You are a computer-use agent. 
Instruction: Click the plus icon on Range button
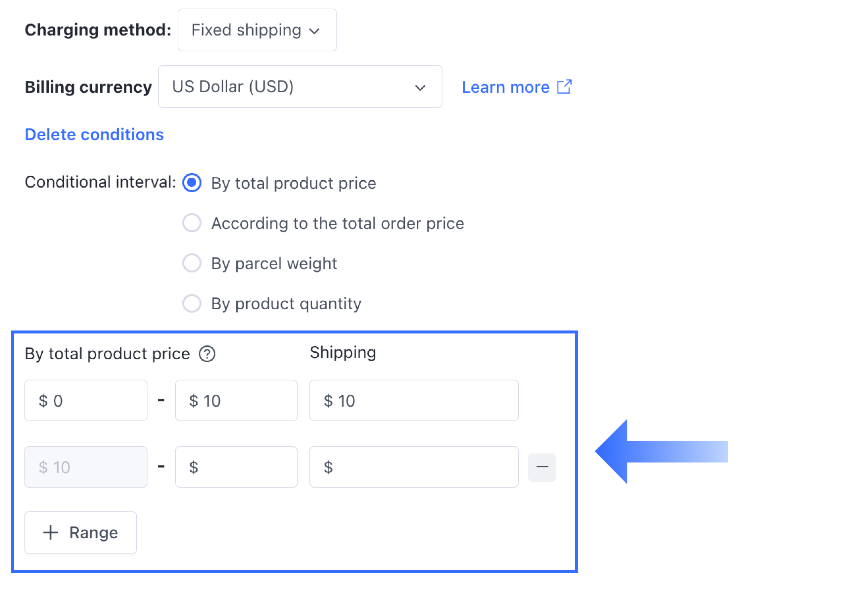tap(51, 533)
